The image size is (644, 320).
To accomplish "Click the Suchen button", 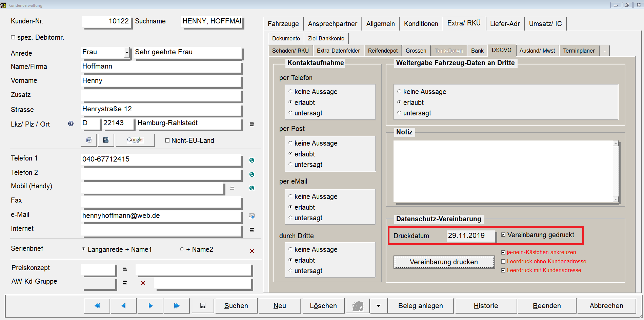I will (236, 306).
